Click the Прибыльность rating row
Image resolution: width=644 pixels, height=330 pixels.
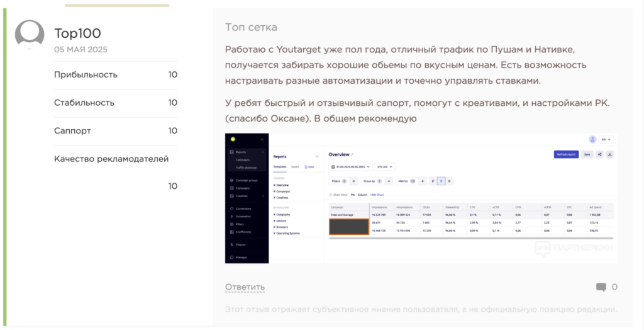tap(116, 75)
